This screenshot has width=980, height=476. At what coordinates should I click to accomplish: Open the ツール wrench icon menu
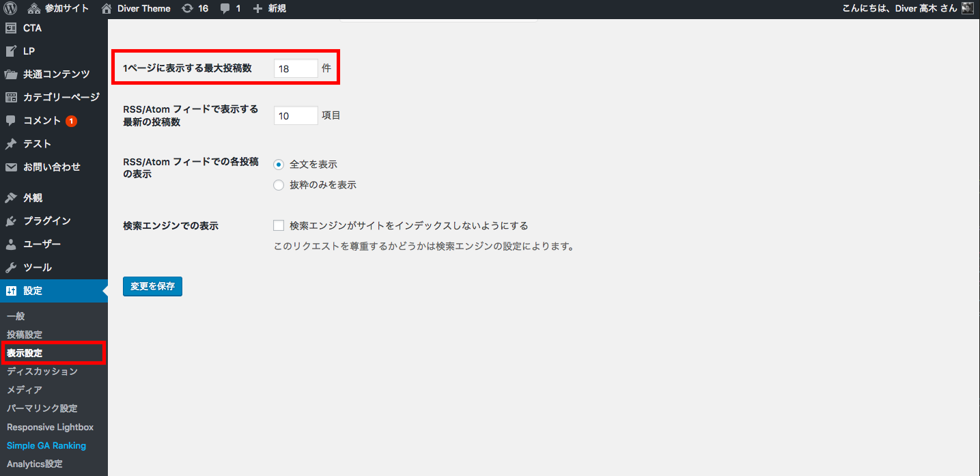[11, 268]
